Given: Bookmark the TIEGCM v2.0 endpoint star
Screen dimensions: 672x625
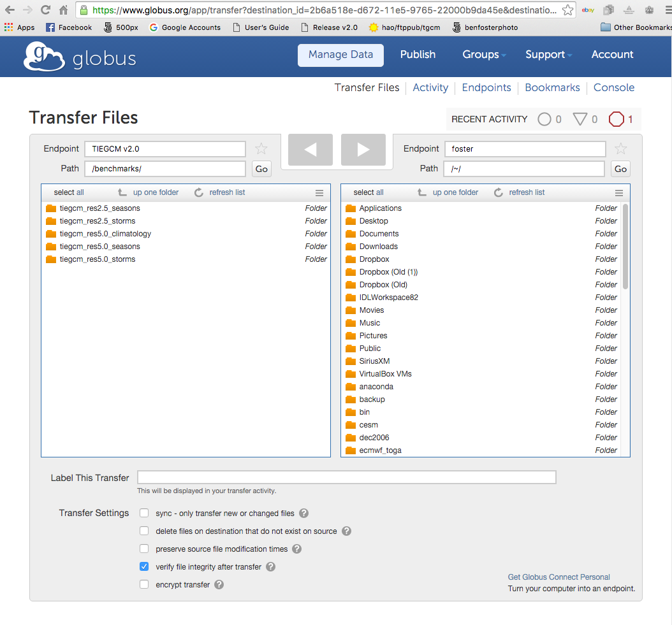Looking at the screenshot, I should pos(261,149).
